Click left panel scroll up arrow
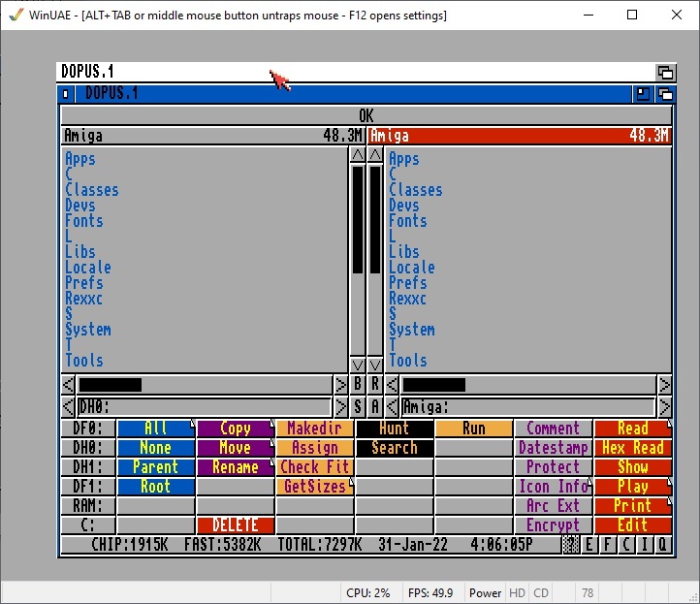 pos(357,154)
